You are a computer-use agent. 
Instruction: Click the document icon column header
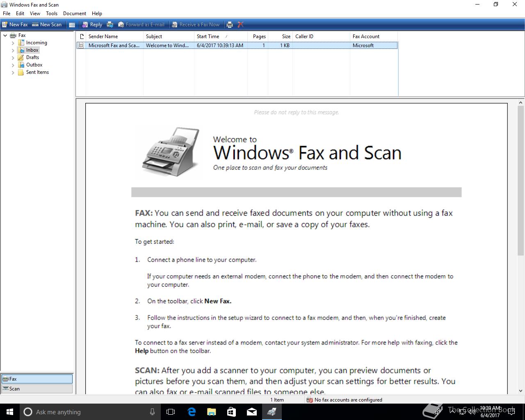(x=81, y=37)
